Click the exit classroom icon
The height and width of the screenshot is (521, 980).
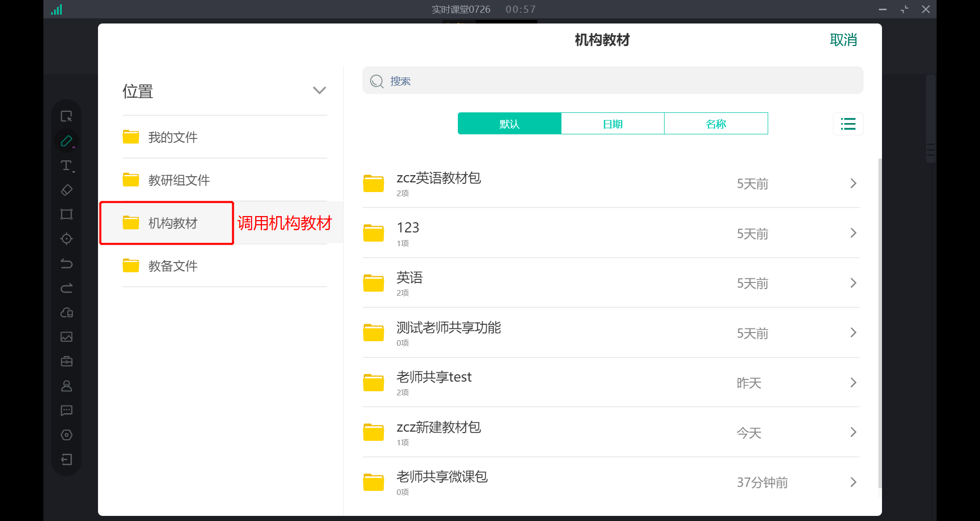(x=66, y=460)
